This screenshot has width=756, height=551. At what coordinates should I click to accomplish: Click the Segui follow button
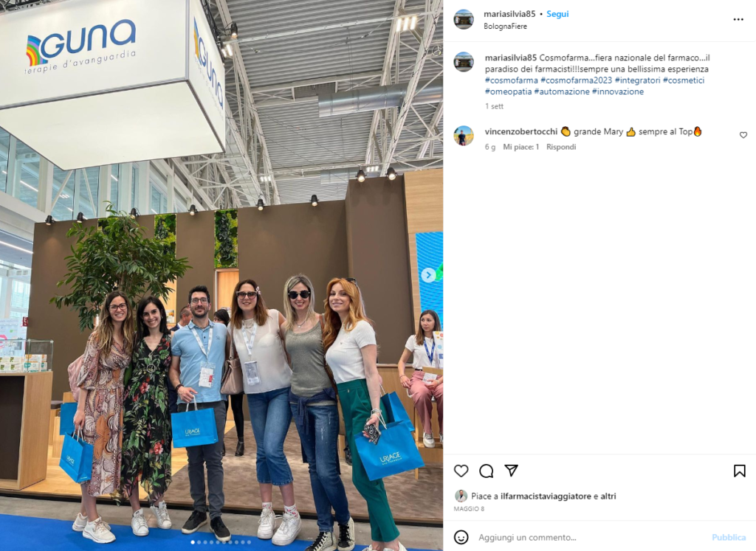[x=557, y=14]
